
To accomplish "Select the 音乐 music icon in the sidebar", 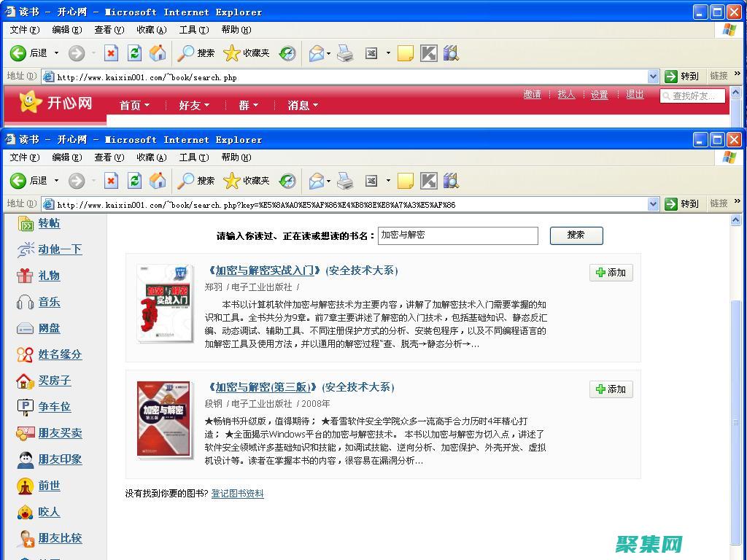I will click(x=25, y=302).
